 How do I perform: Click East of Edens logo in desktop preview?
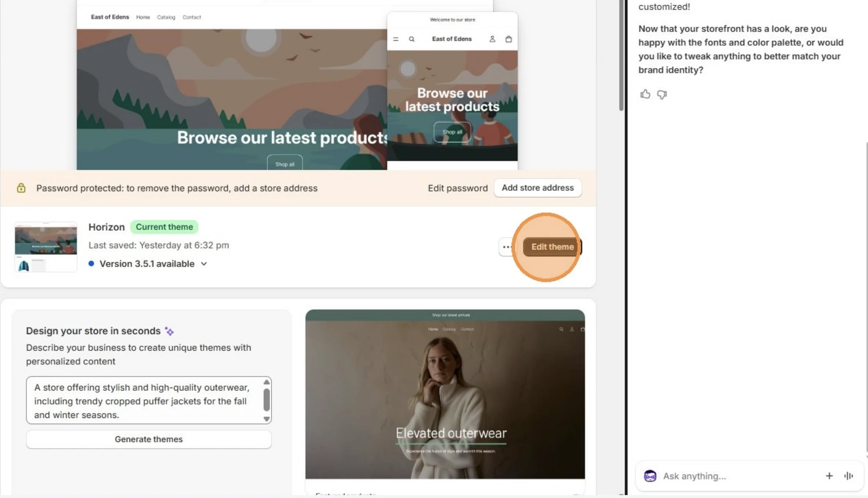tap(110, 17)
